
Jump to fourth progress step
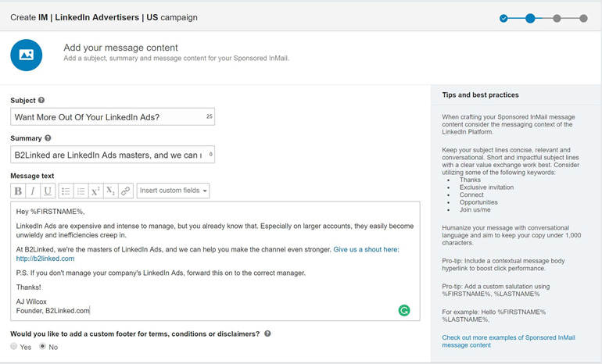[x=583, y=18]
